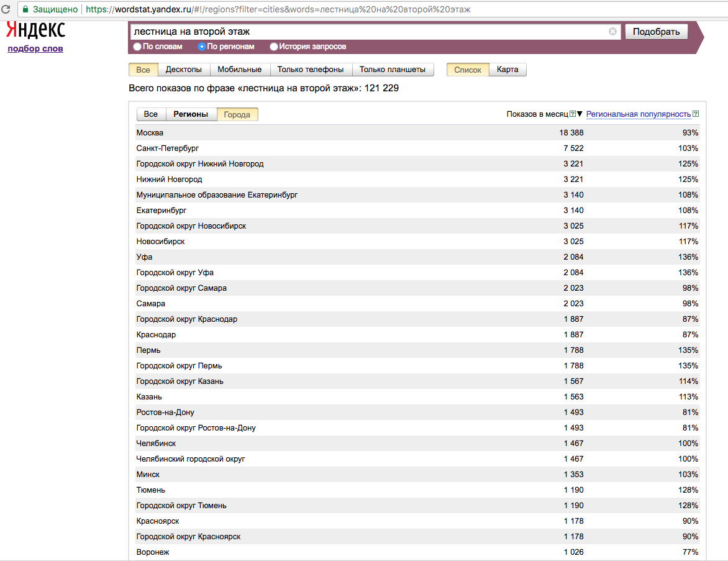Select the По регионам radio button
728x561 pixels.
[x=201, y=47]
